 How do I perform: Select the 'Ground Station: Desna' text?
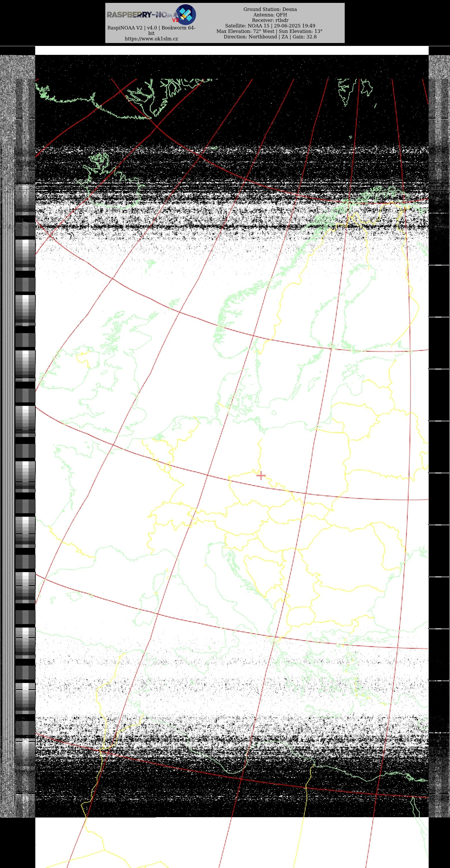pyautogui.click(x=270, y=10)
